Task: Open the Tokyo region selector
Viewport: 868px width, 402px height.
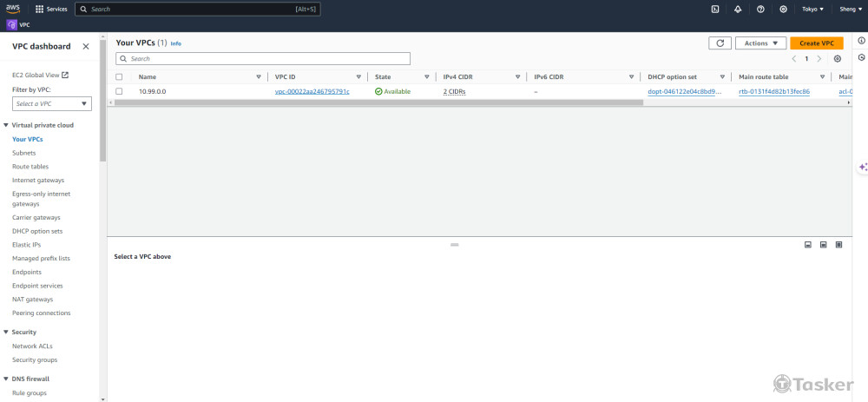Action: coord(812,9)
